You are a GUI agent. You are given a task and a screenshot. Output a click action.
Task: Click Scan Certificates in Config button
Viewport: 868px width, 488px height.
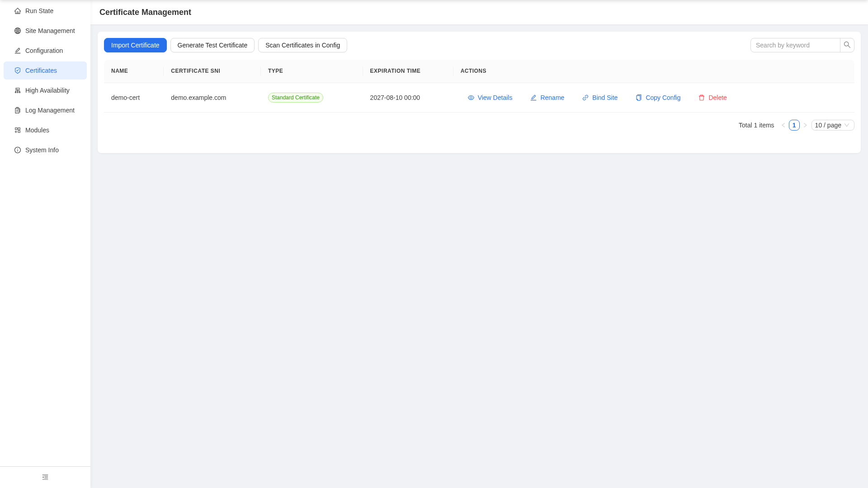click(x=302, y=45)
